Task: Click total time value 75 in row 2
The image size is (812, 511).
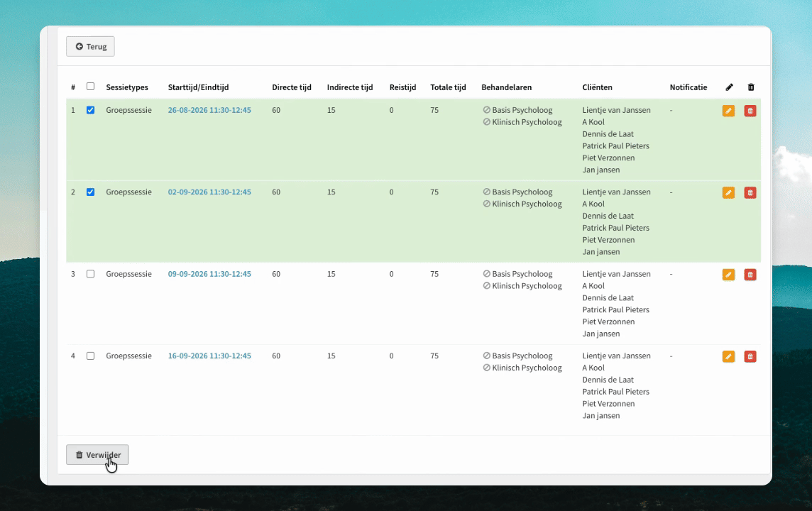Action: point(434,192)
